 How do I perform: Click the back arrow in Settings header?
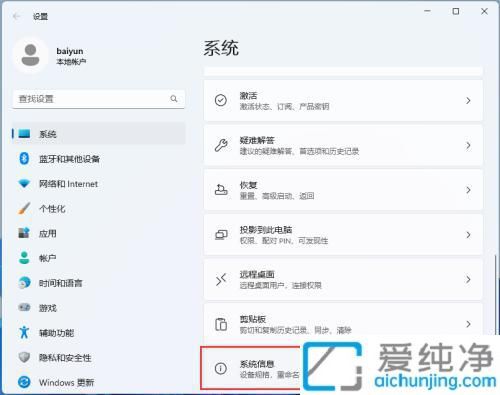click(16, 16)
